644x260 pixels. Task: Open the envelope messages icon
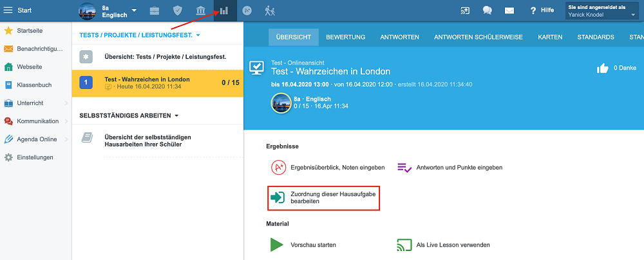click(x=509, y=11)
